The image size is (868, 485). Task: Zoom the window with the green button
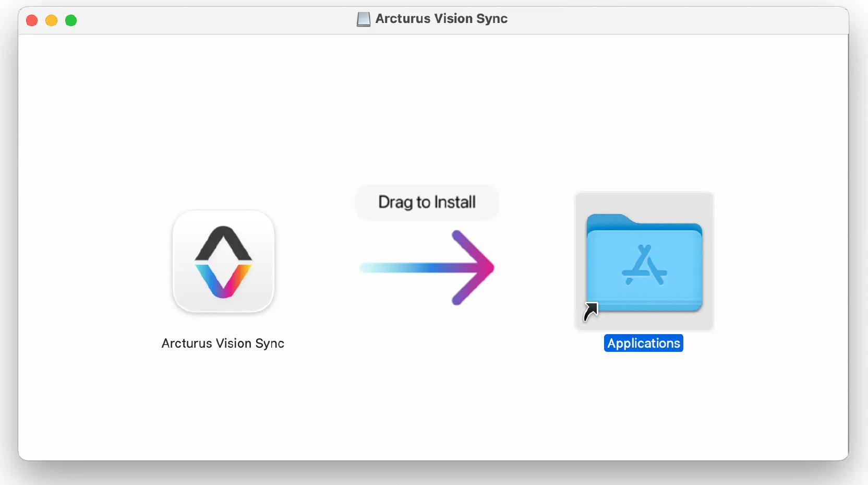[x=71, y=20]
